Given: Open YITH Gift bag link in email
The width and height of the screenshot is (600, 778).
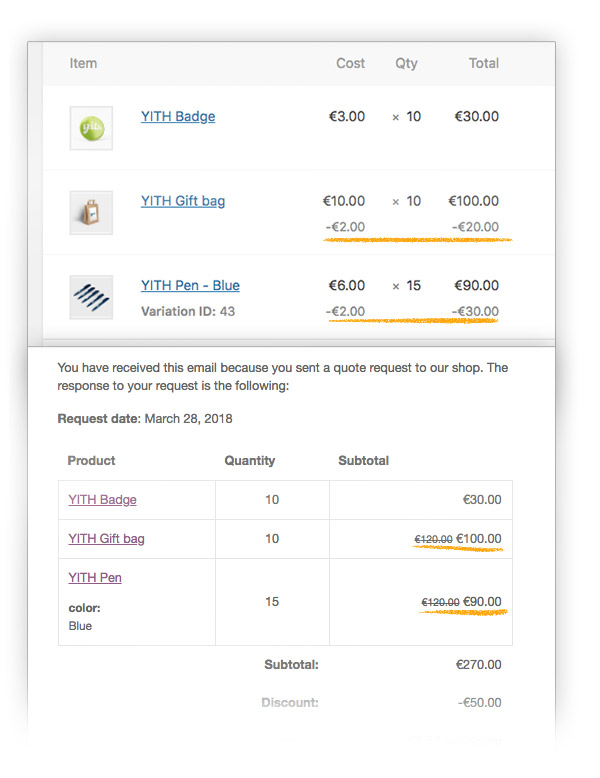Looking at the screenshot, I should pyautogui.click(x=106, y=539).
